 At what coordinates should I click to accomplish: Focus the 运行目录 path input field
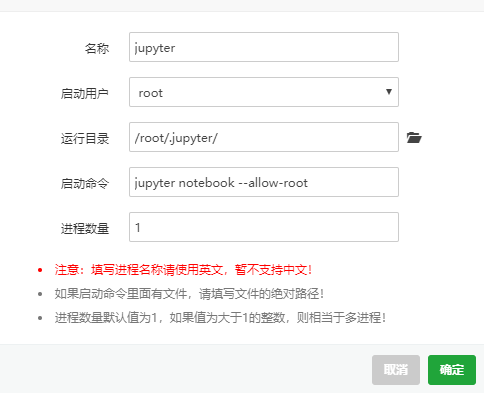pyautogui.click(x=264, y=137)
